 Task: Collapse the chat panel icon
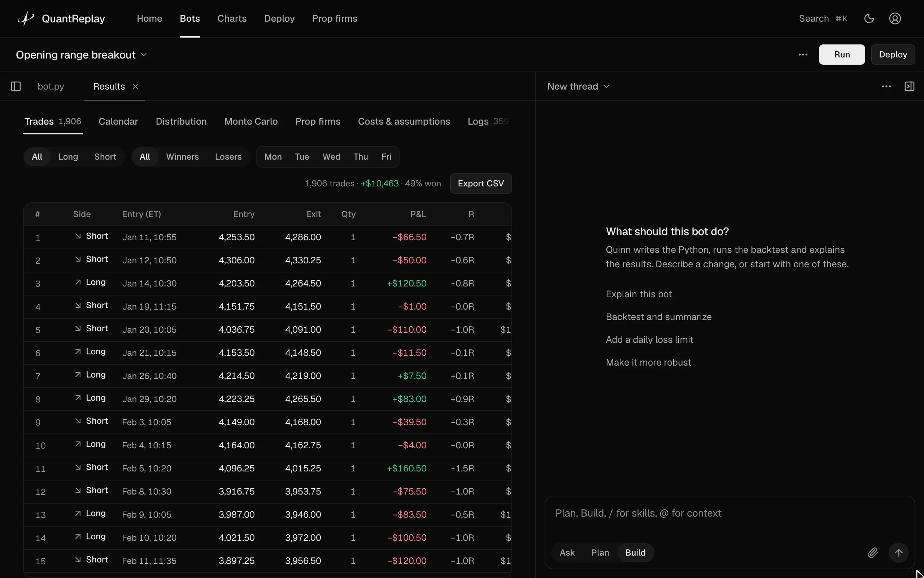pos(910,86)
